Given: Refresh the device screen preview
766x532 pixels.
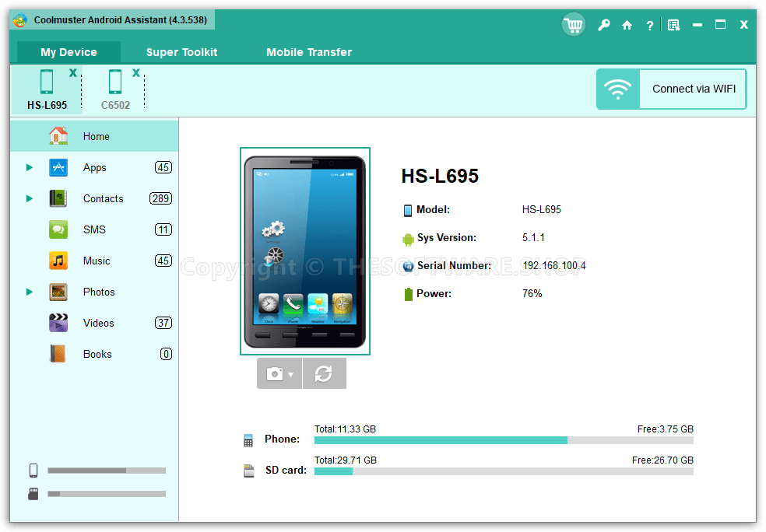Looking at the screenshot, I should point(324,374).
